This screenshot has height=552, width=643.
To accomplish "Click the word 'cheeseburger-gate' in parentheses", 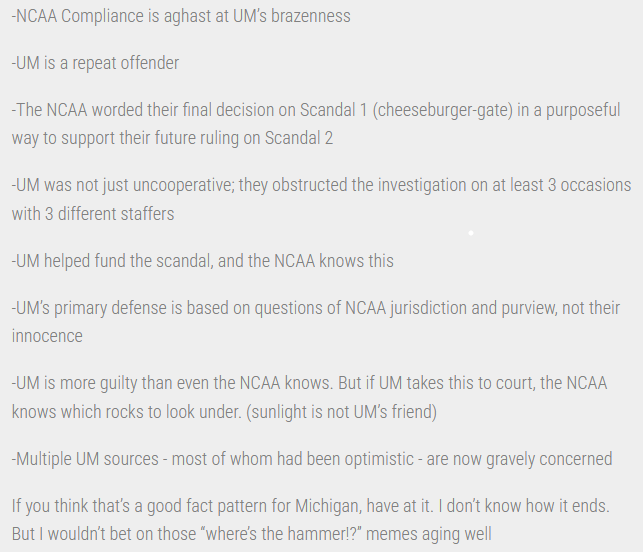I will pyautogui.click(x=442, y=110).
